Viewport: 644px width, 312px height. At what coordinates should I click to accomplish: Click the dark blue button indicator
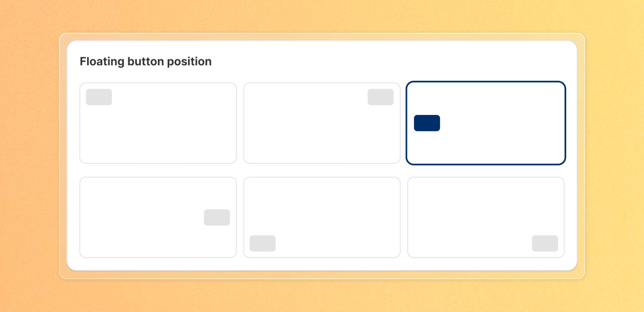click(427, 123)
